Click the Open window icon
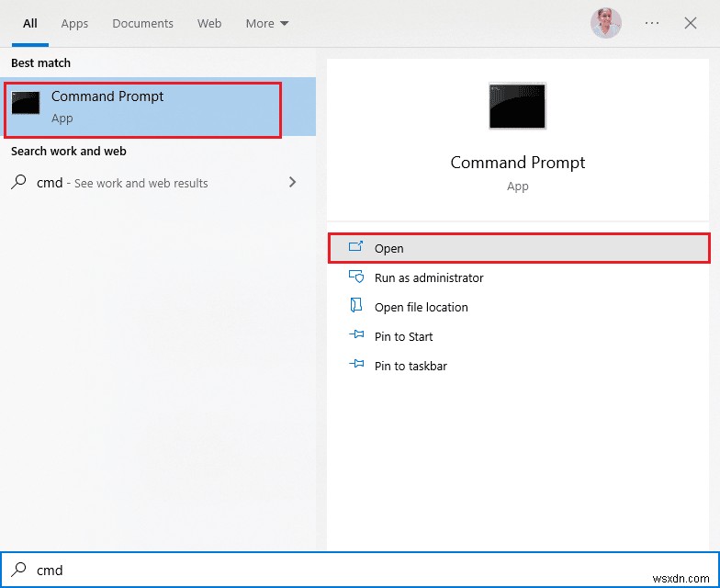 356,246
